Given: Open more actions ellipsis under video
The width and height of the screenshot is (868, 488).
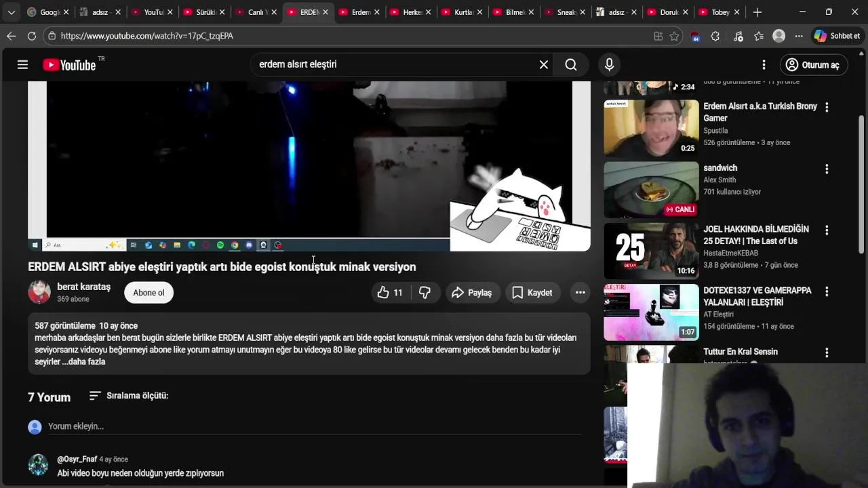Looking at the screenshot, I should [x=580, y=293].
